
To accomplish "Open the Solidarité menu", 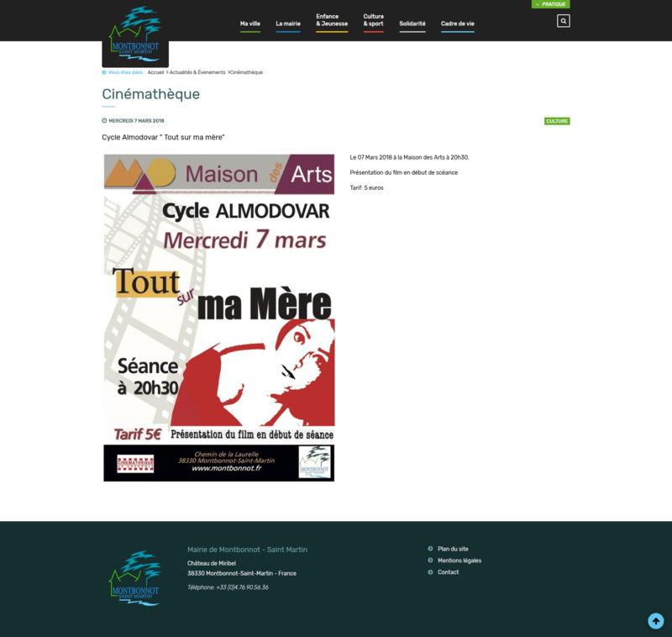I will 412,24.
